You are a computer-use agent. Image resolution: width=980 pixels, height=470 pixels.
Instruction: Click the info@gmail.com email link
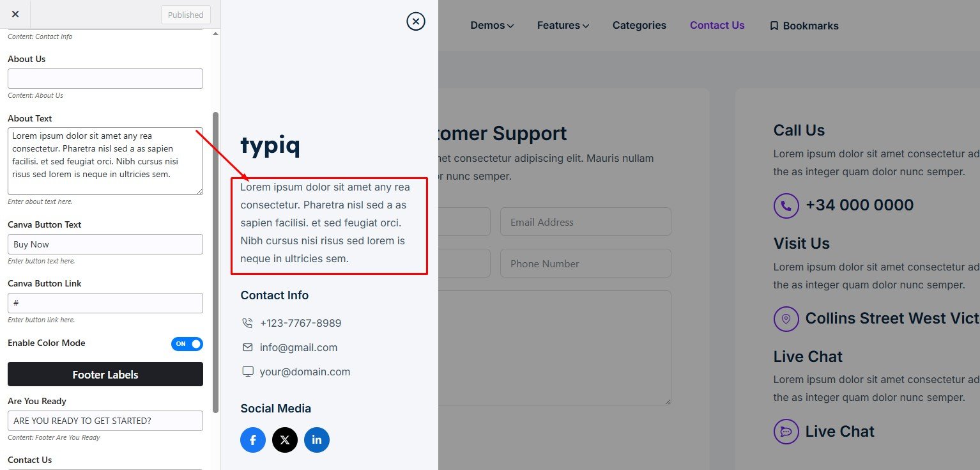coord(298,348)
